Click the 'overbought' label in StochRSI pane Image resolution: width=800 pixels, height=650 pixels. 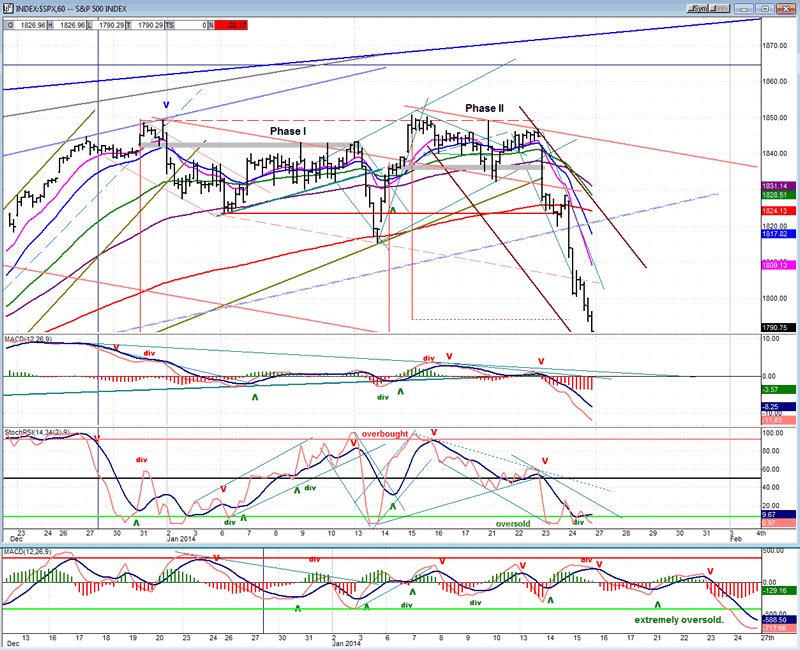(x=386, y=435)
